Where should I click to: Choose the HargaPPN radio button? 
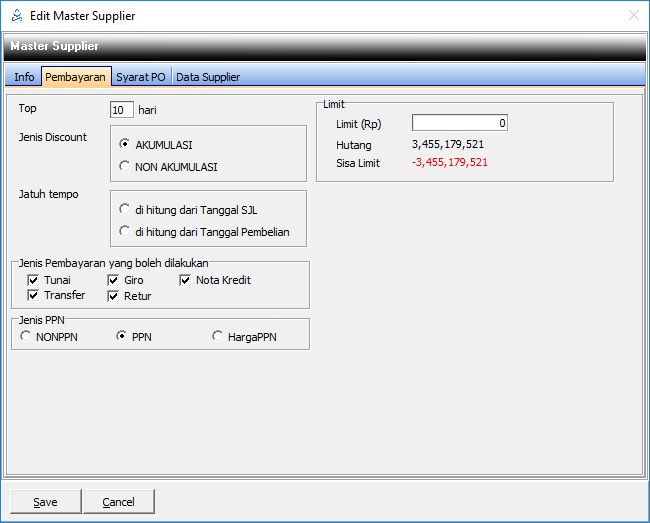pyautogui.click(x=218, y=337)
